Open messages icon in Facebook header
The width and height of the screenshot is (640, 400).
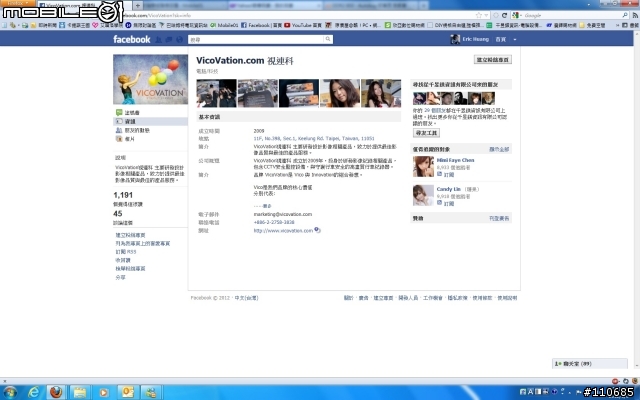click(169, 40)
